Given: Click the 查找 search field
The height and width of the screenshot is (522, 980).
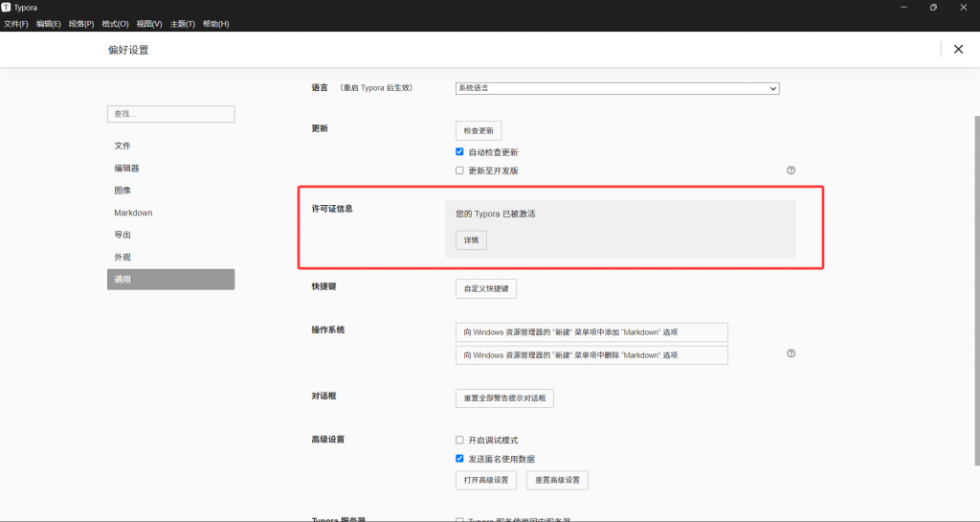Looking at the screenshot, I should 170,114.
